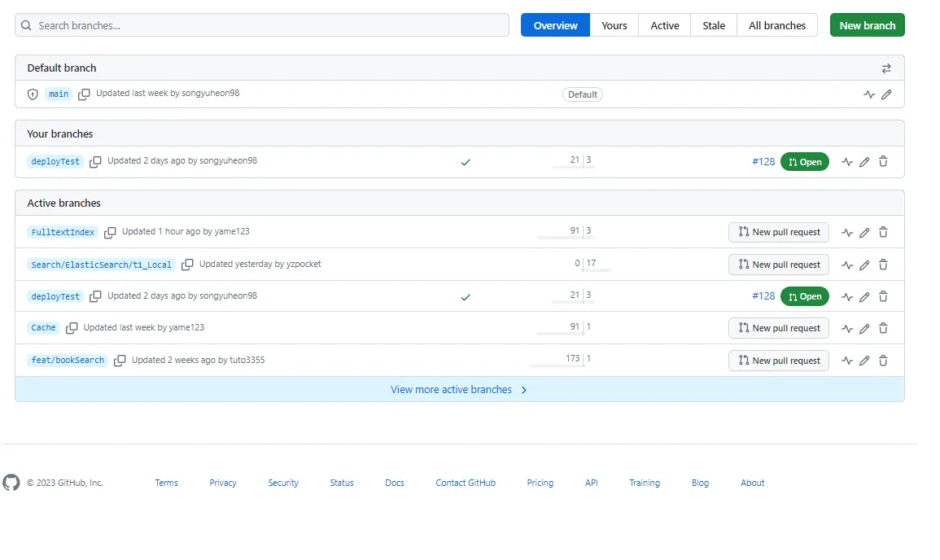
Task: Click the Search branches input field
Action: (262, 25)
